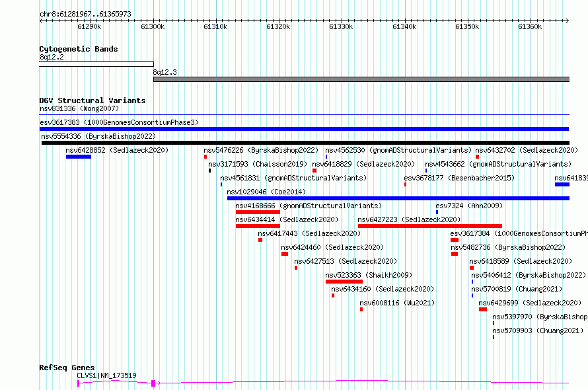Select the esv3617383 1000GenomesConsortiumPhase3 blue bar
588x390 pixels.
[x=304, y=129]
